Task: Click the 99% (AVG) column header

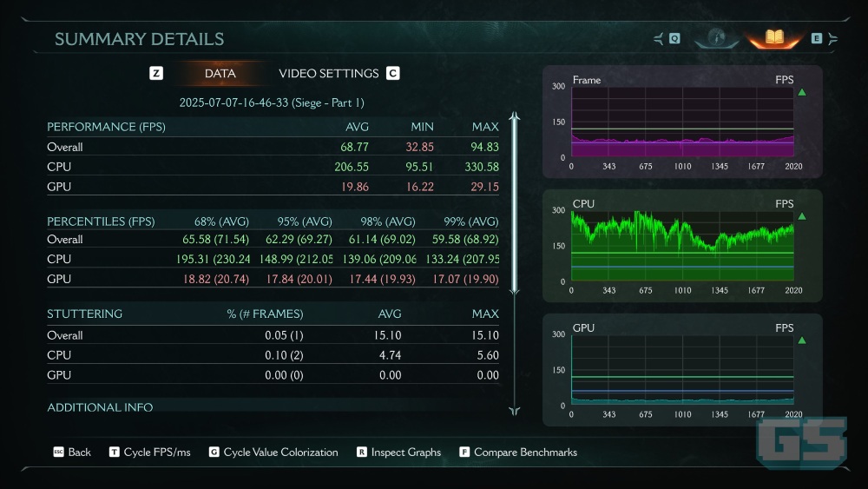Action: tap(471, 221)
